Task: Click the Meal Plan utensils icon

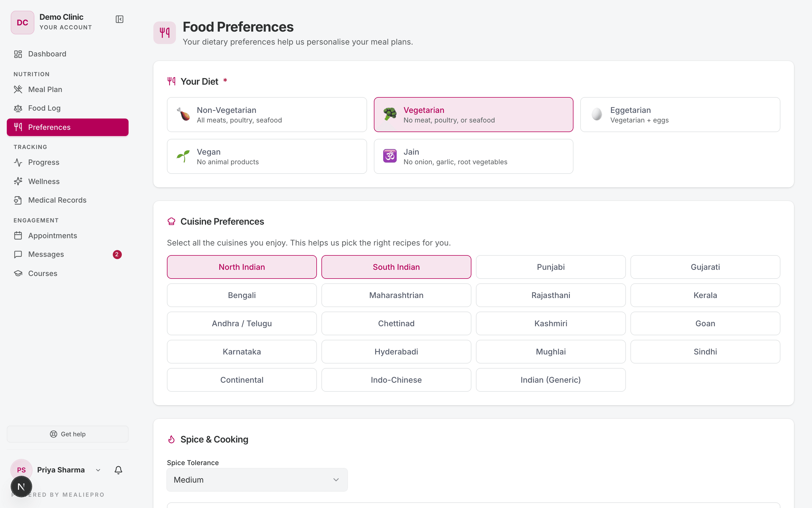Action: [x=18, y=89]
